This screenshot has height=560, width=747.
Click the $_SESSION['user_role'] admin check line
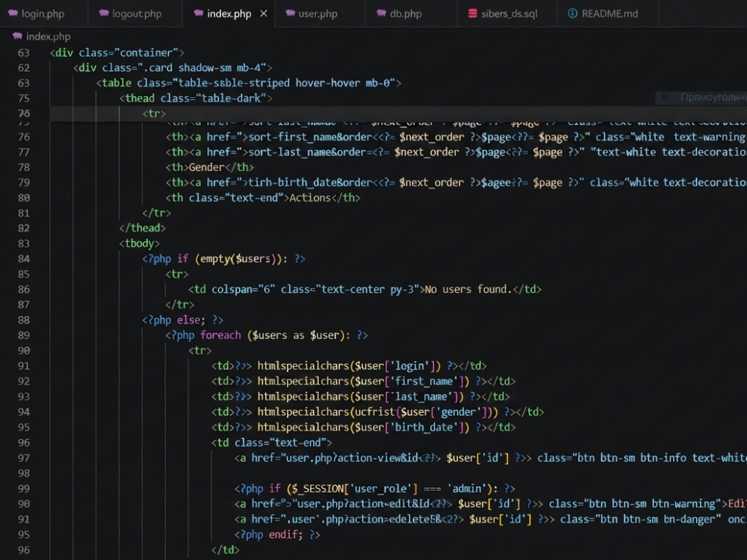374,488
